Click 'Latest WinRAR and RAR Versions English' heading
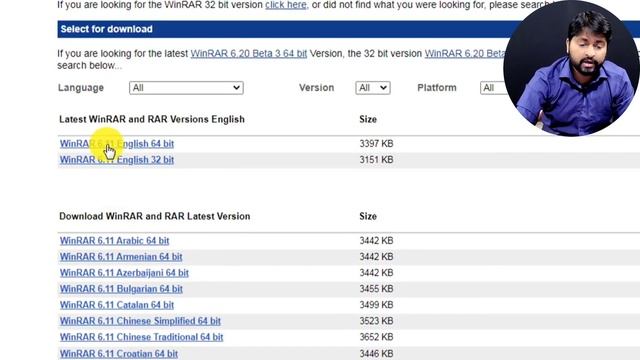This screenshot has width=640, height=360. [152, 119]
